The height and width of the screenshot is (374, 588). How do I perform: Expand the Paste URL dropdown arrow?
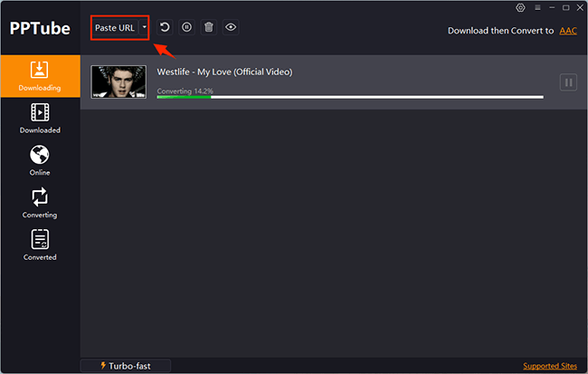[x=144, y=27]
